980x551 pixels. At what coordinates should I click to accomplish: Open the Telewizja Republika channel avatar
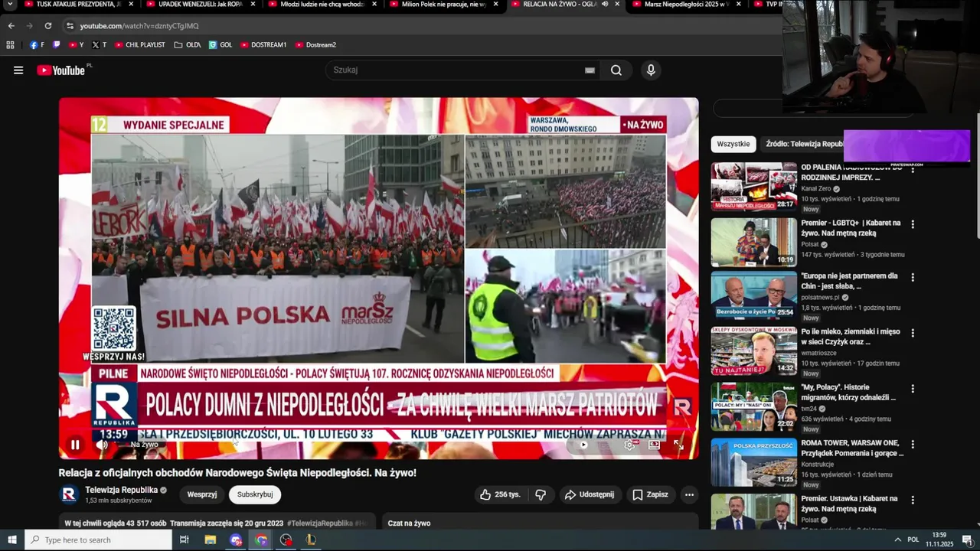pyautogui.click(x=69, y=494)
